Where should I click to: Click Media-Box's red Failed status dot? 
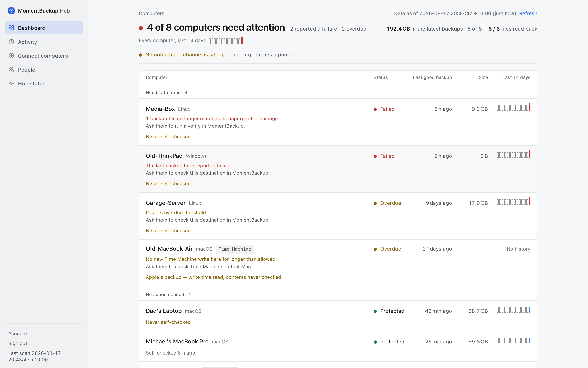[x=375, y=109]
